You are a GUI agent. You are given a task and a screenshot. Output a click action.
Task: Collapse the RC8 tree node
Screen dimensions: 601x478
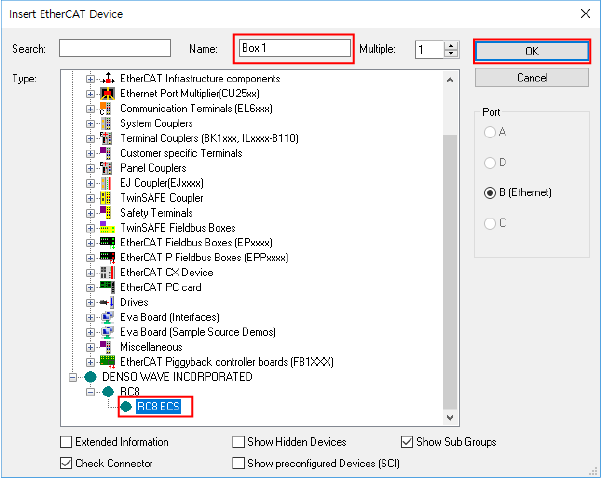click(x=91, y=392)
